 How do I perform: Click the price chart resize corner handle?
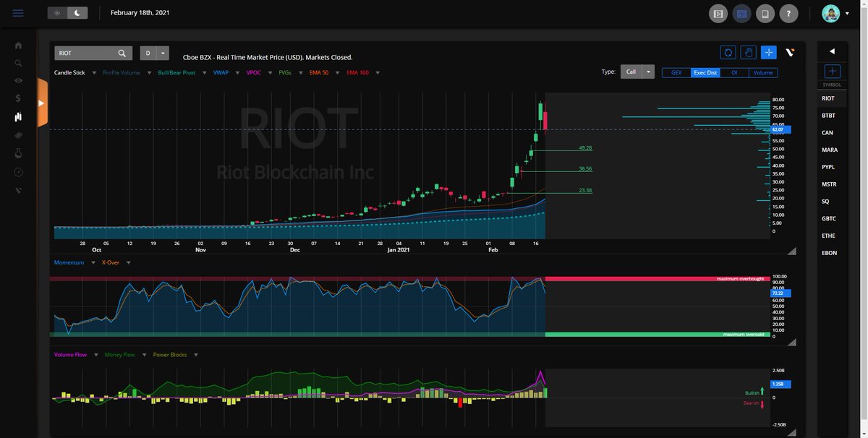791,251
